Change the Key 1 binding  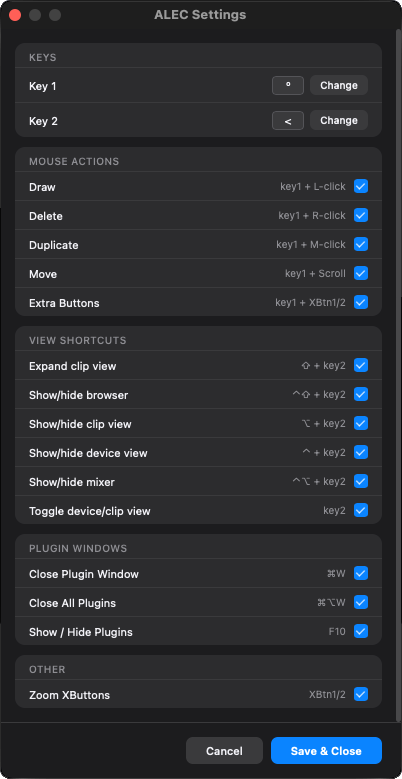coord(339,85)
